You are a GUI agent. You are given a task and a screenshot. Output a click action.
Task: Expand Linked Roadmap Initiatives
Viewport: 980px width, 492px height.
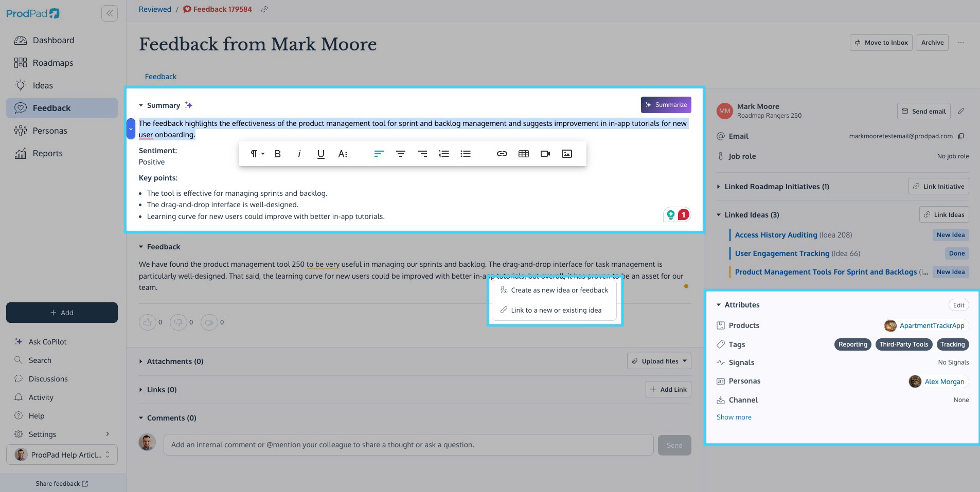click(719, 187)
